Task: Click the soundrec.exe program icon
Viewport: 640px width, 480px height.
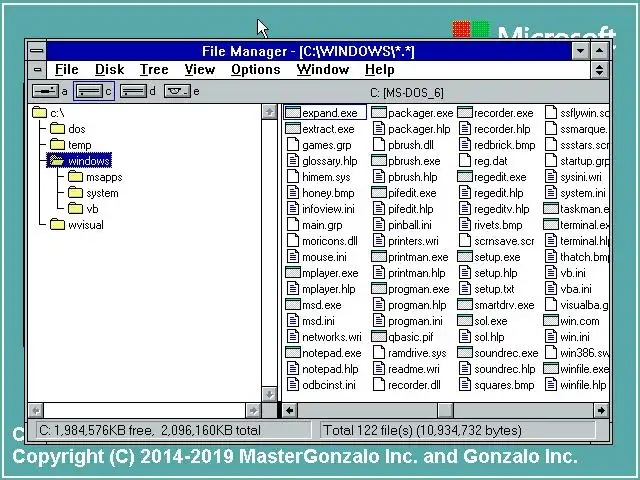Action: (x=465, y=353)
